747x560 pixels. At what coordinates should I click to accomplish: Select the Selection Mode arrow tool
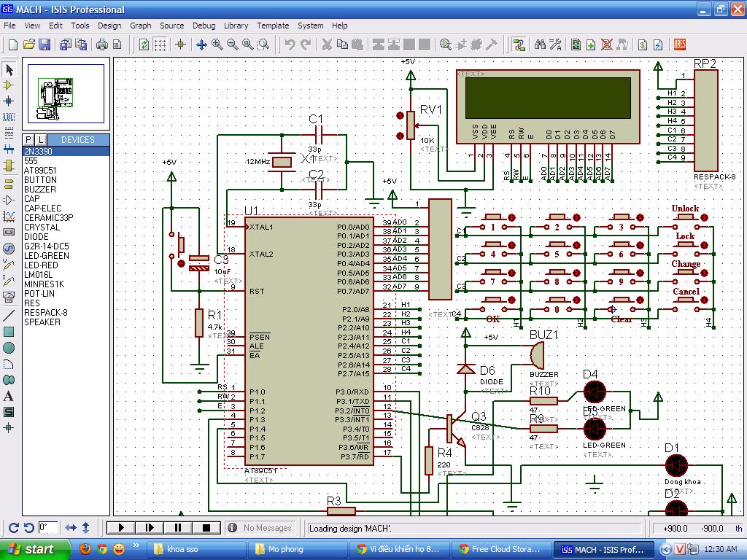point(9,70)
